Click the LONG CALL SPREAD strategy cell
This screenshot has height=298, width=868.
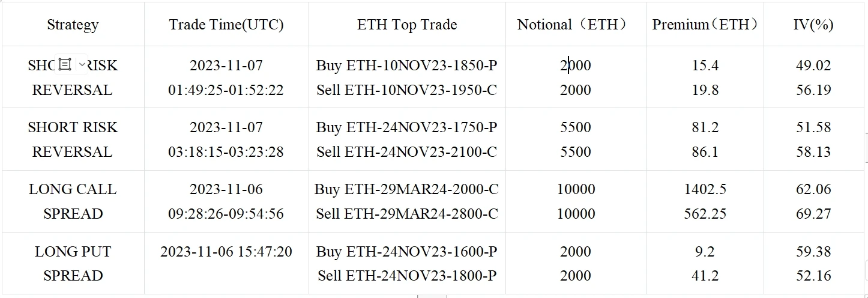[73, 201]
